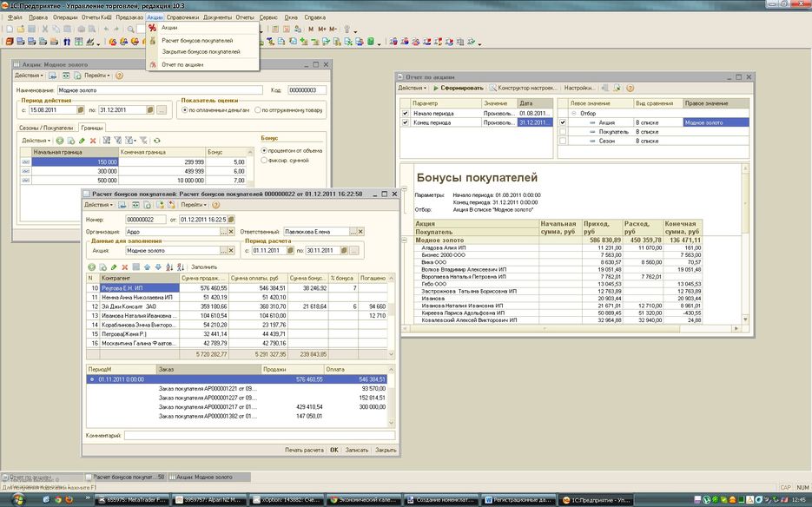This screenshot has width=812, height=507.
Task: Click the green add-row icon in Границы tab
Action: pyautogui.click(x=60, y=140)
